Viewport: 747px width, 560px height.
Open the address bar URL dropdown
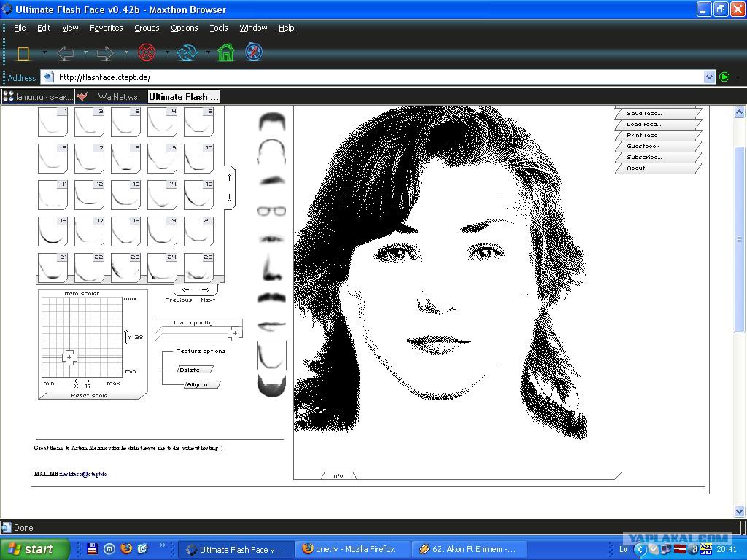709,77
